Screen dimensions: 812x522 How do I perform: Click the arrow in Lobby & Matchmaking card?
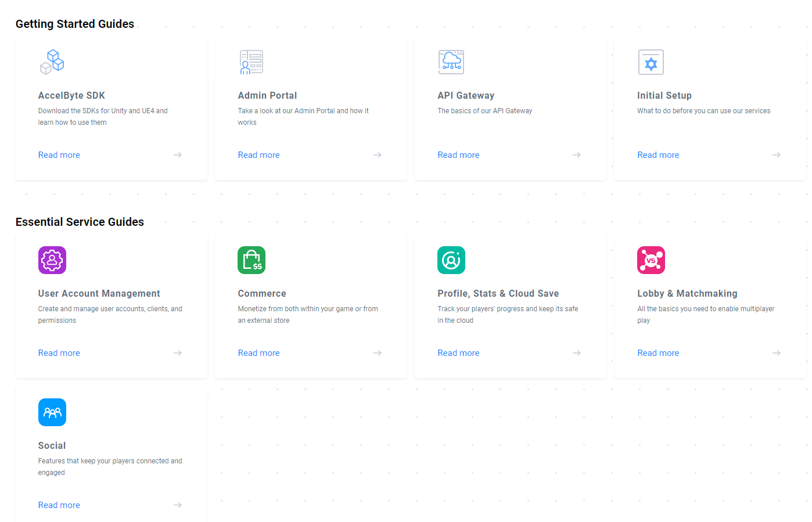point(777,353)
